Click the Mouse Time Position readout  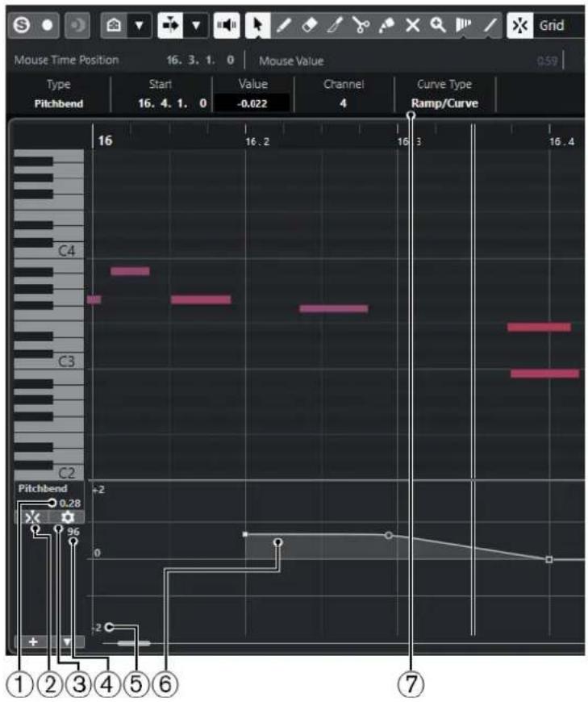click(x=200, y=60)
